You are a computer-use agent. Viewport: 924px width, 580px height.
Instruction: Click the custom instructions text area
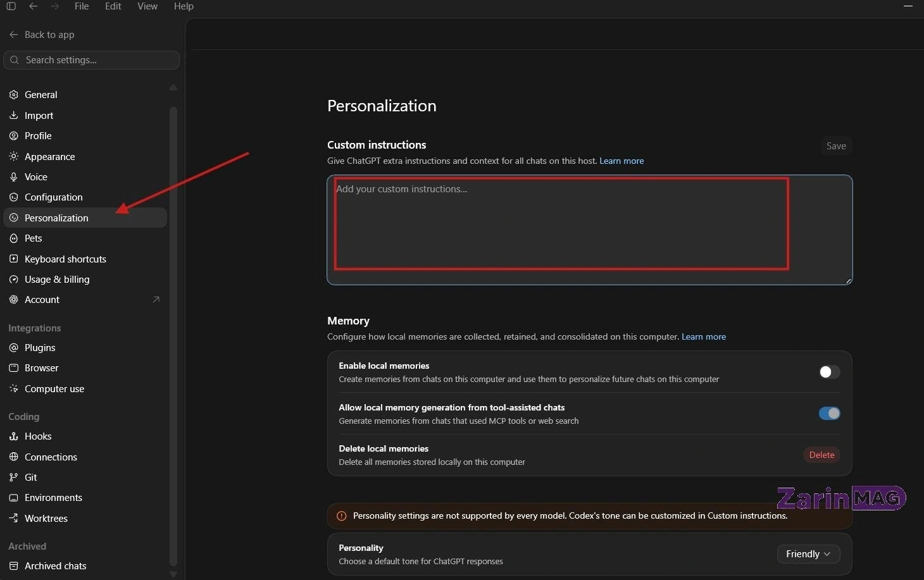[590, 230]
